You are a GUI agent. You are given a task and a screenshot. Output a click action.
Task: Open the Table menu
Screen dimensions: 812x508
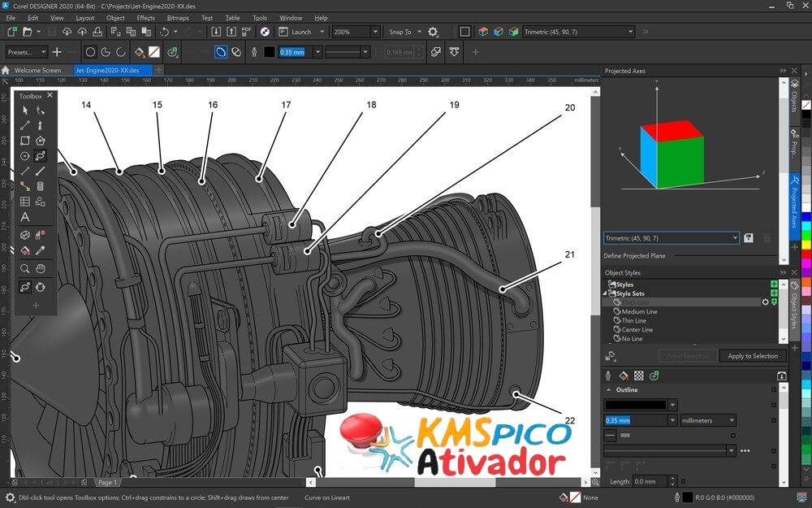(232, 18)
